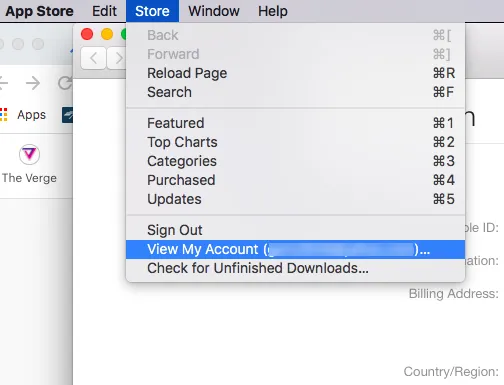
Task: Select Updates menu item
Action: click(295, 199)
